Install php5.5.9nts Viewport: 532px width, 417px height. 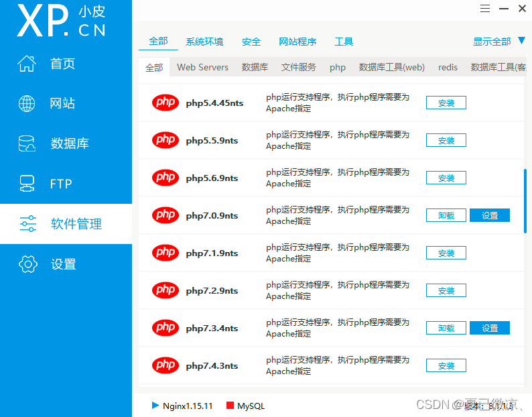coord(446,140)
